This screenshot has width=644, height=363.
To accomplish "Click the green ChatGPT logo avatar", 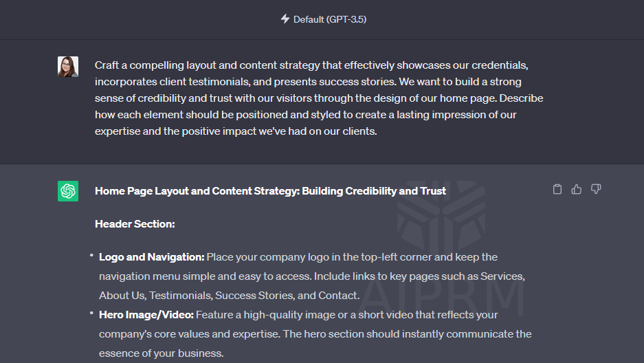I will (x=68, y=191).
